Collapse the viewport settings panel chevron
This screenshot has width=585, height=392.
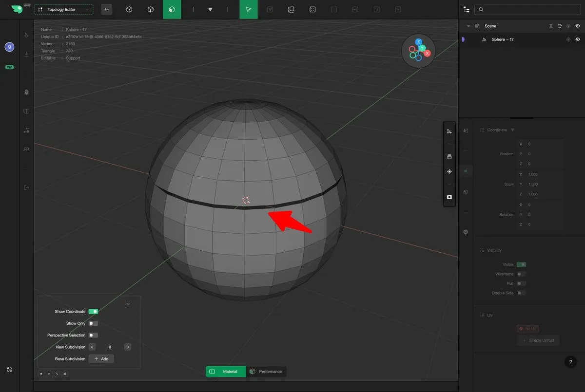tap(128, 304)
